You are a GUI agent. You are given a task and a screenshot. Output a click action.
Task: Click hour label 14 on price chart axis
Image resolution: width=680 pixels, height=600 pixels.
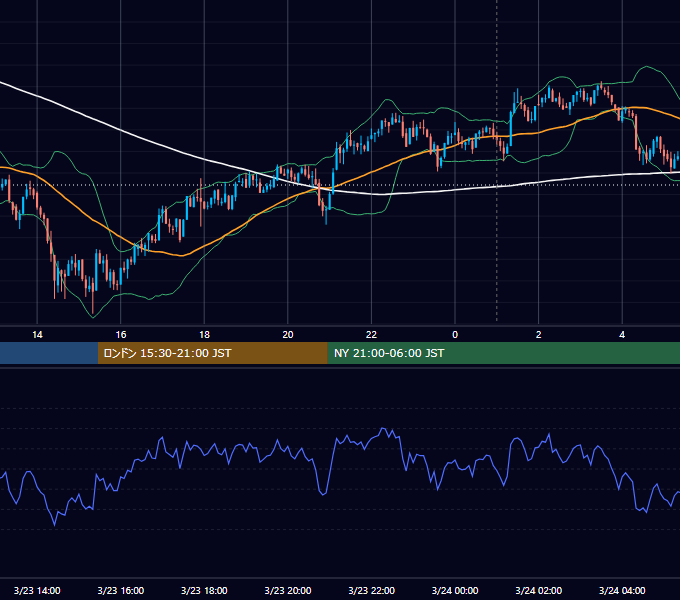tap(37, 335)
